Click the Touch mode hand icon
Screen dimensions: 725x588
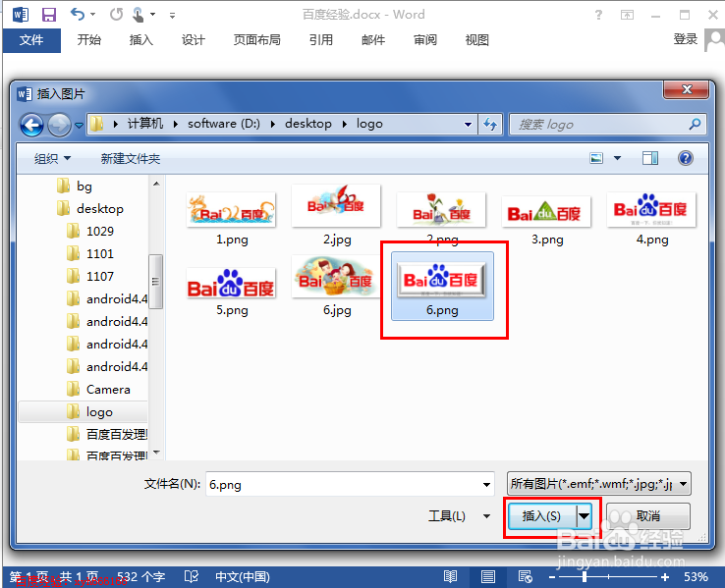click(x=139, y=15)
